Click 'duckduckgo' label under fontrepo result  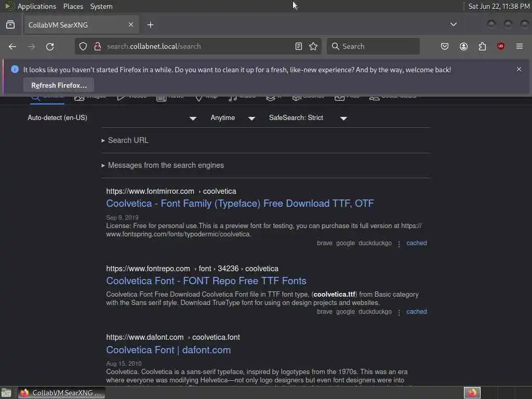pos(375,312)
